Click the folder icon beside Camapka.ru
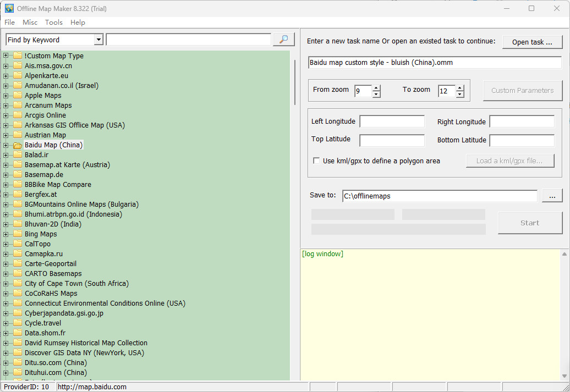Screen dimensions: 570x392 click(18, 253)
